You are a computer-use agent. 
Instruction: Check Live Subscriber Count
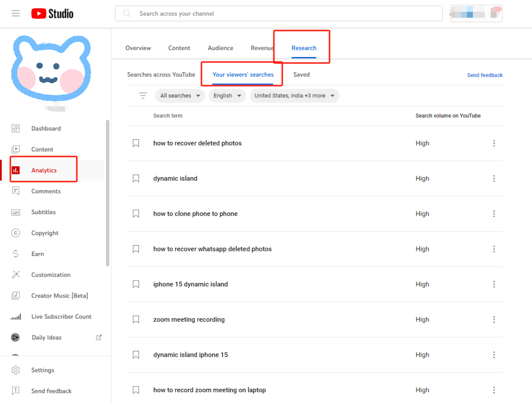[62, 316]
